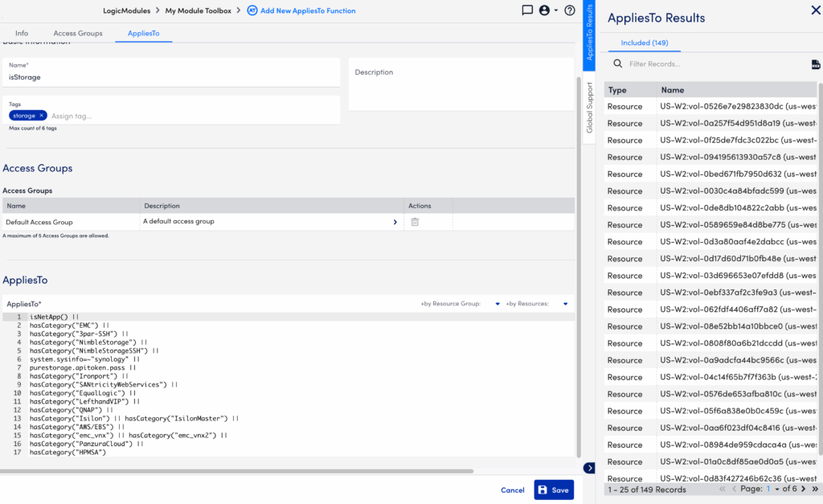Open the user account profile icon
The height and width of the screenshot is (504, 823).
click(x=543, y=10)
